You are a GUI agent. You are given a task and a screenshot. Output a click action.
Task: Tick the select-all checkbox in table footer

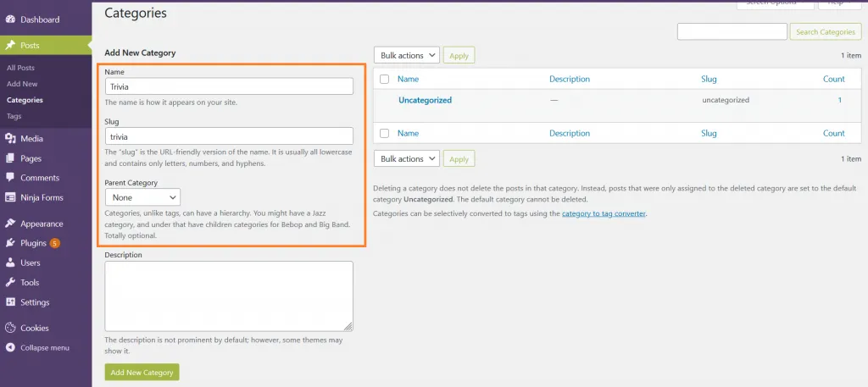coord(384,133)
